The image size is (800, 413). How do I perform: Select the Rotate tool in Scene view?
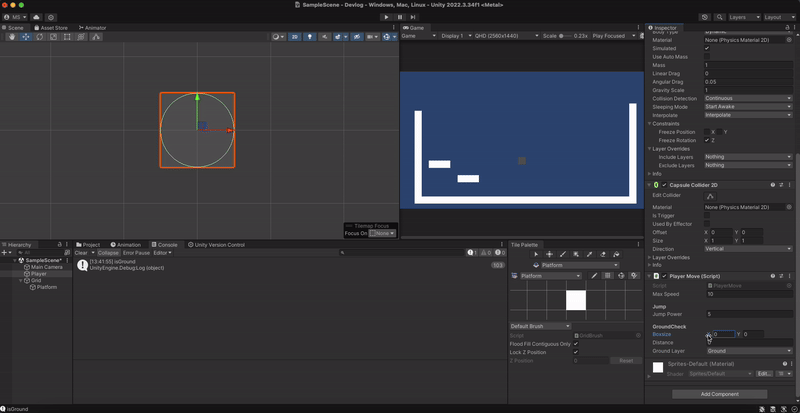[x=39, y=37]
